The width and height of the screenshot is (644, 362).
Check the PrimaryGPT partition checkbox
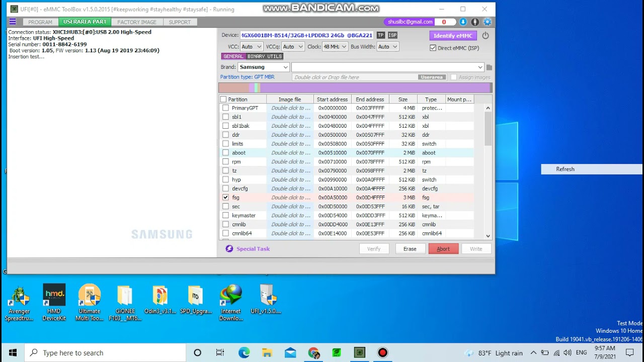[225, 108]
